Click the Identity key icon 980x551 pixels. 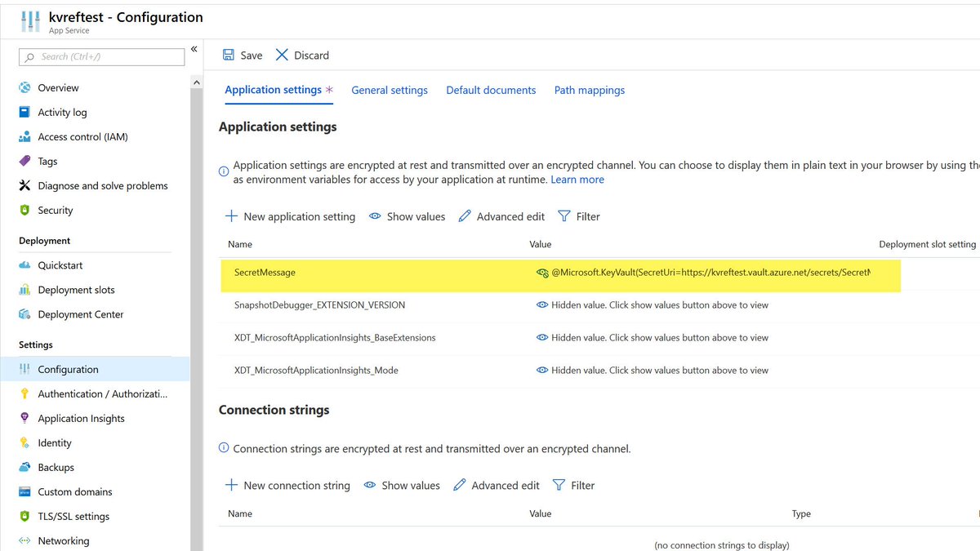[x=24, y=442]
